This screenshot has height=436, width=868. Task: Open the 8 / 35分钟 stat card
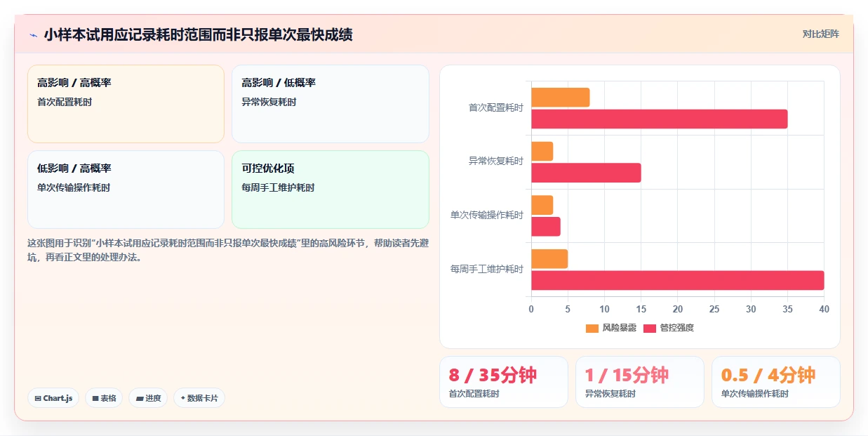504,382
